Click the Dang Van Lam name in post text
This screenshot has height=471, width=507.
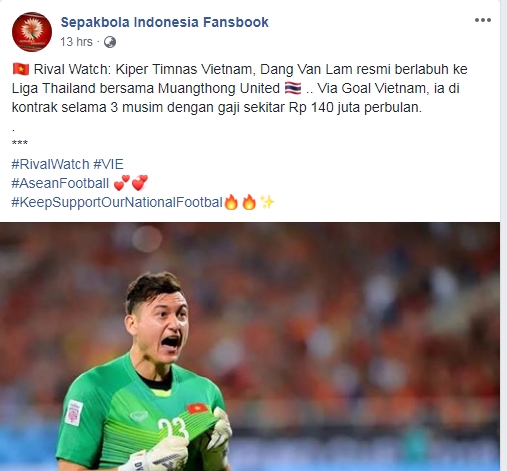306,69
